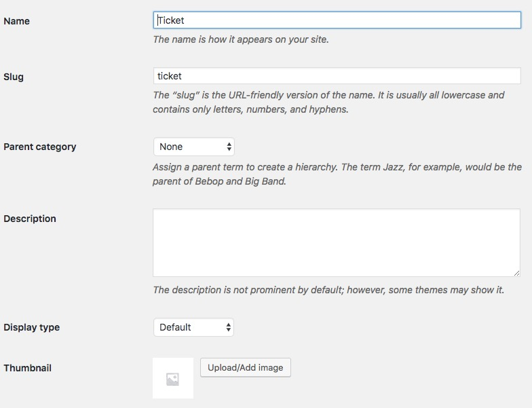This screenshot has width=532, height=408.
Task: Click the image placeholder icon in Thumbnail
Action: pyautogui.click(x=172, y=379)
